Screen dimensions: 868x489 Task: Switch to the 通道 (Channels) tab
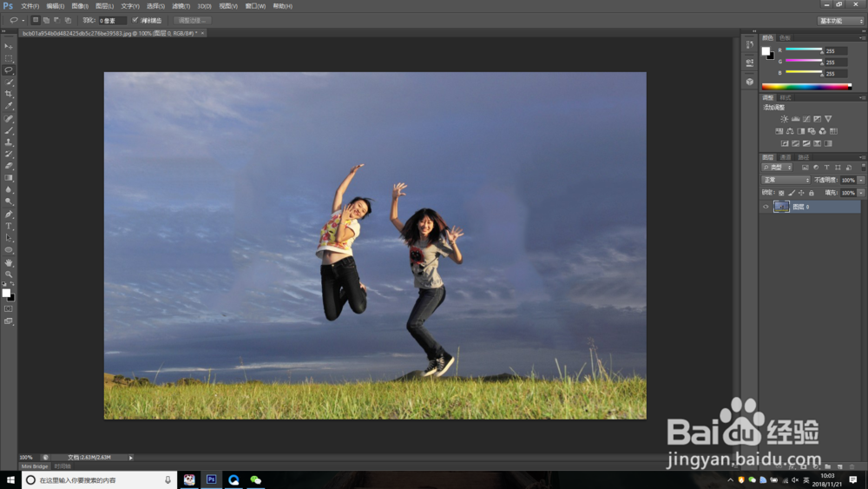click(786, 157)
